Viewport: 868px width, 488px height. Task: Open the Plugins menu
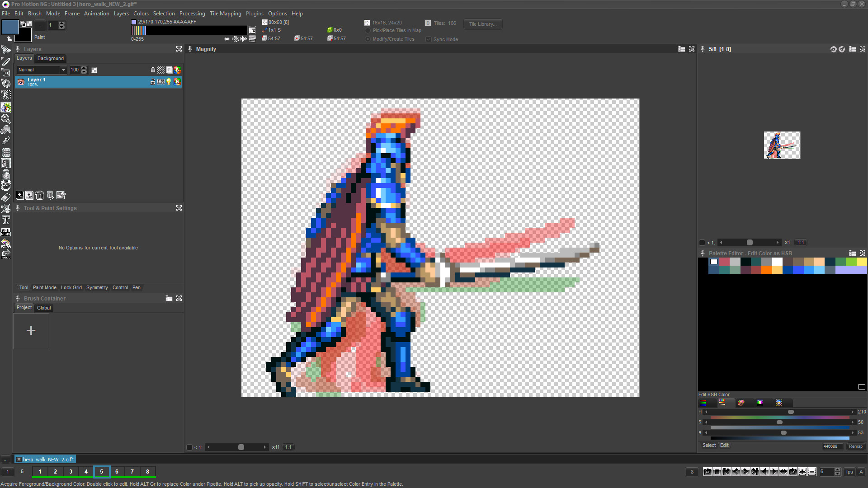point(254,13)
